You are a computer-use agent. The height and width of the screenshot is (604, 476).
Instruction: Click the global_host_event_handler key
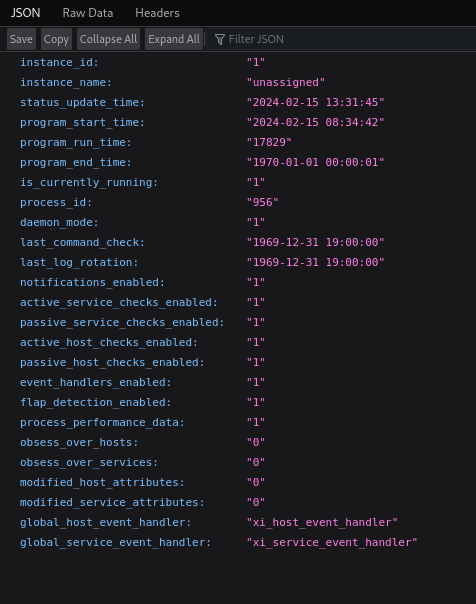106,522
